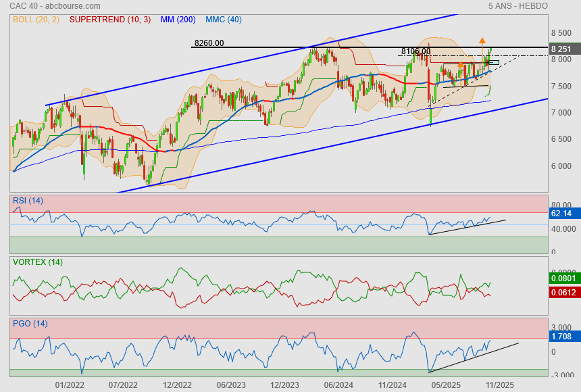
Task: Click the PGO value tag 1.708
Action: coord(561,336)
